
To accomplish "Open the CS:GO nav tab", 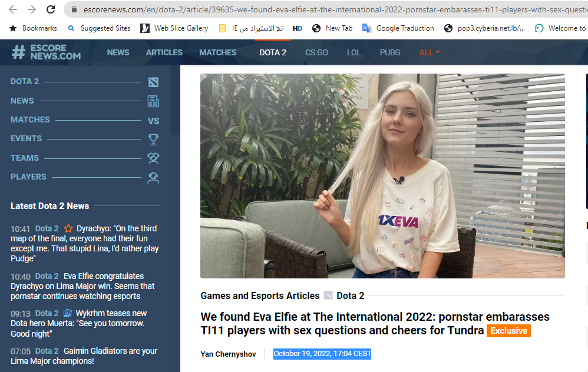I will pyautogui.click(x=316, y=52).
